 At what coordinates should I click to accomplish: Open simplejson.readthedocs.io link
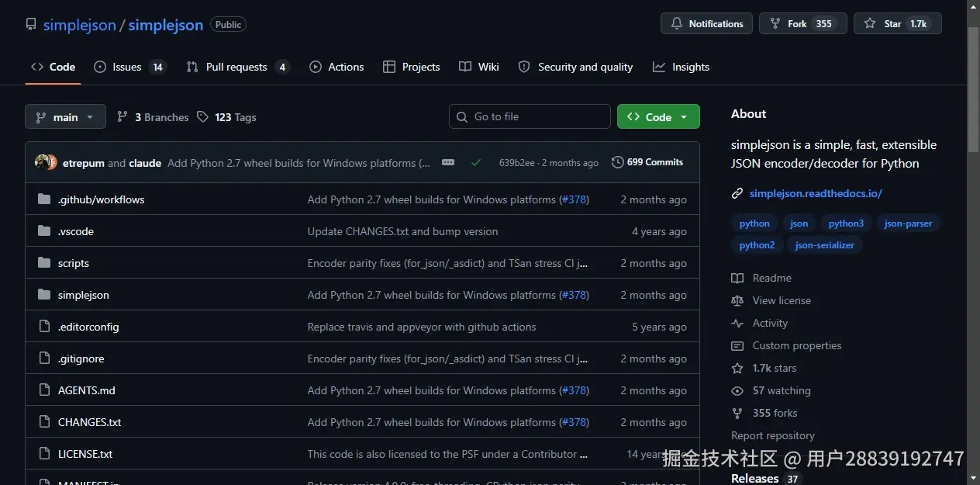tap(816, 193)
